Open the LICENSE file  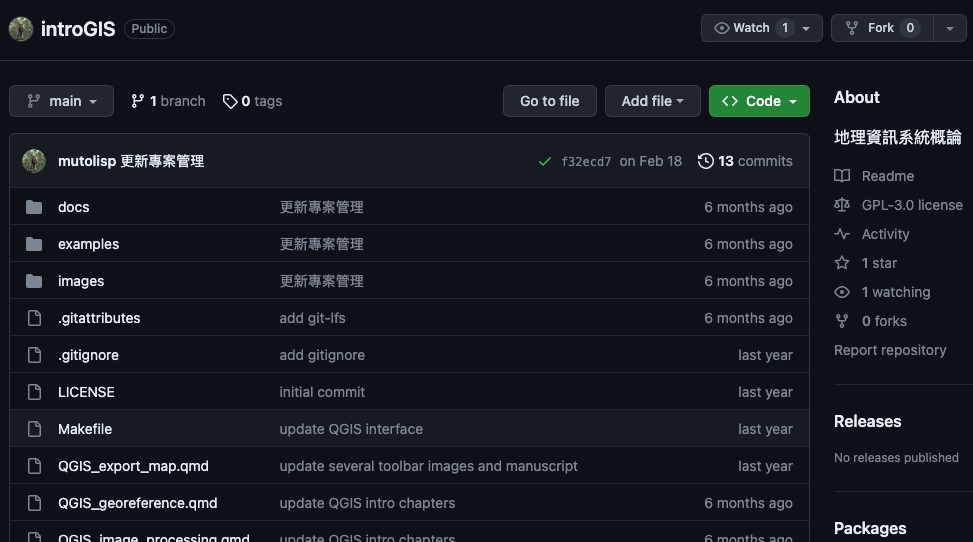[x=86, y=392]
